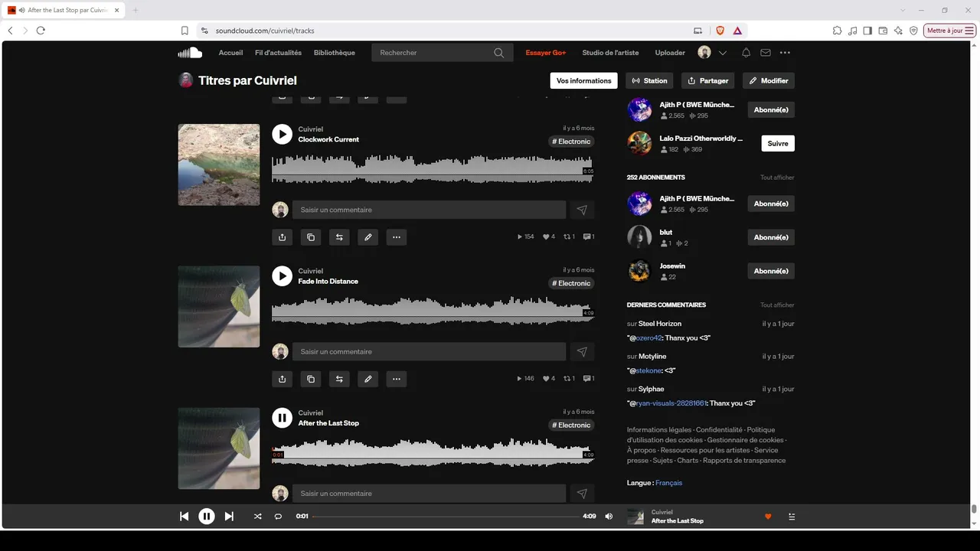The width and height of the screenshot is (980, 551).
Task: Copy link for Clockwork Current
Action: [x=310, y=237]
